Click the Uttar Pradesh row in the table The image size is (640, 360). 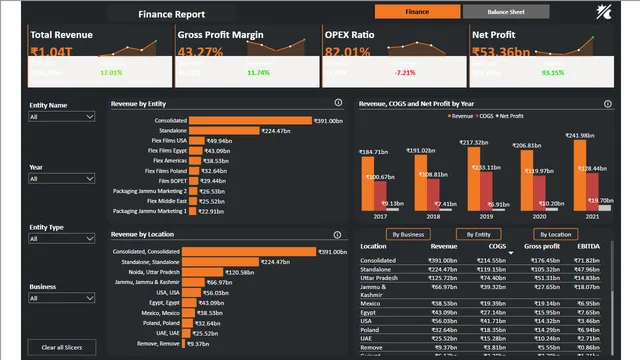[x=480, y=278]
